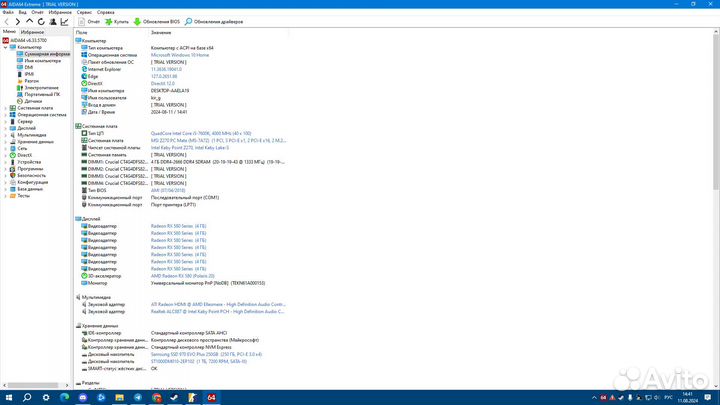Expand the Сеть tree node
Screen dimensions: 720x405
pyautogui.click(x=6, y=148)
